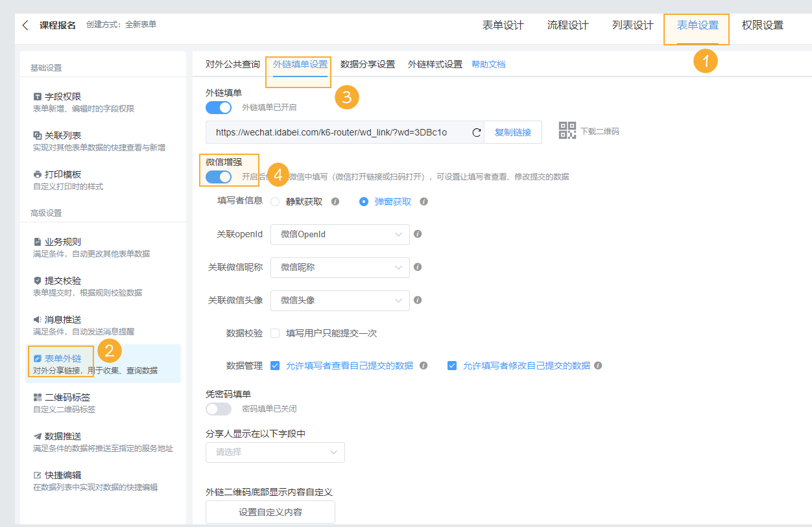
Task: Click the back arrow next to 课程报名
Action: [25, 25]
